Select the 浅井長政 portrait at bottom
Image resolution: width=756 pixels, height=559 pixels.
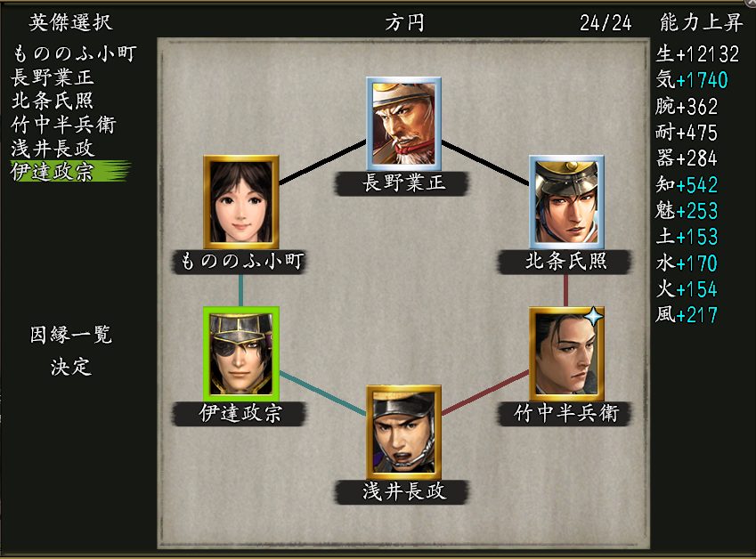pyautogui.click(x=404, y=432)
